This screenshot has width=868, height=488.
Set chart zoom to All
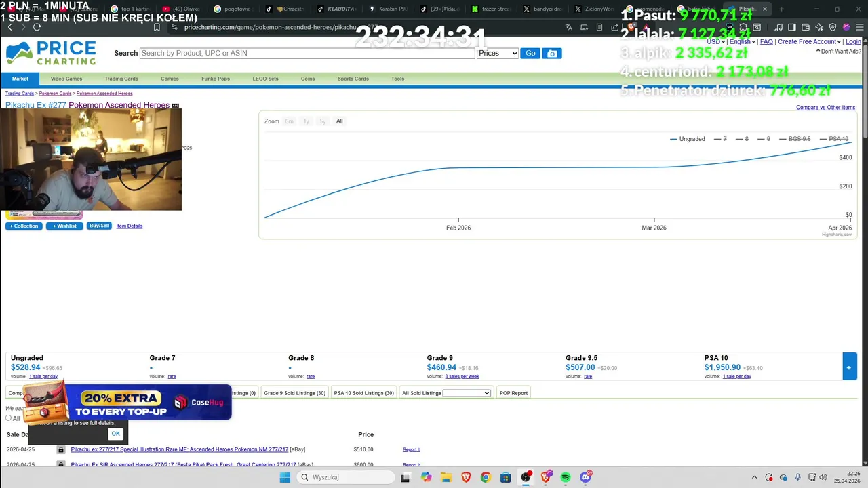coord(340,121)
